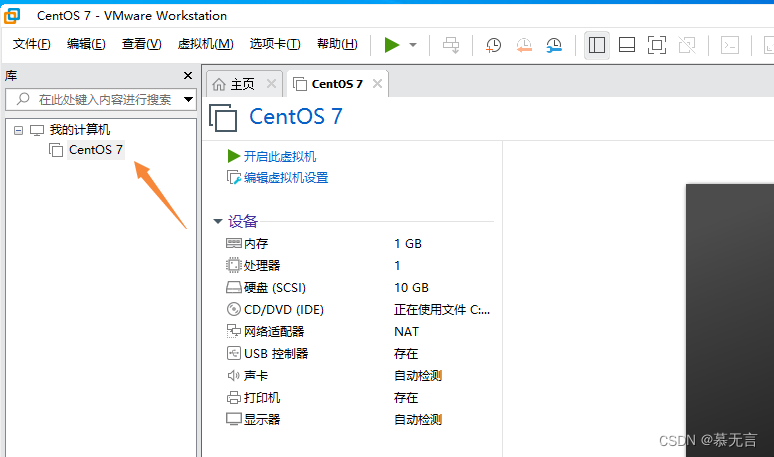Take a snapshot using the clock-plus icon
The width and height of the screenshot is (774, 457).
point(493,45)
